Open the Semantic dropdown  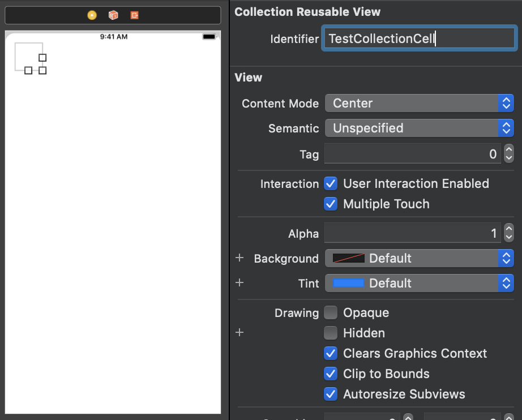[x=419, y=128]
